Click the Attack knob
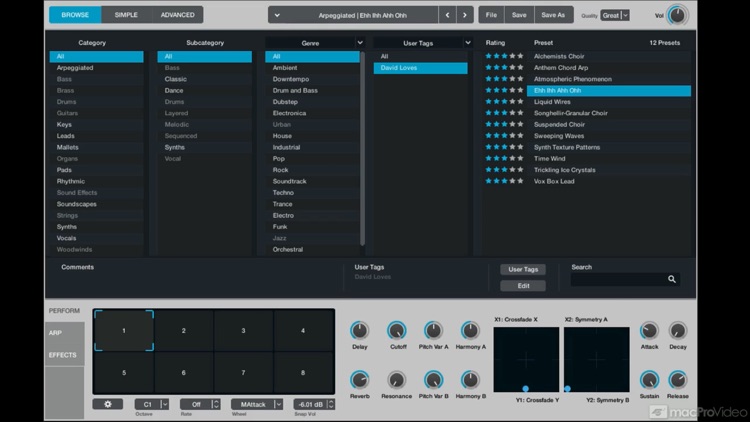 (649, 331)
